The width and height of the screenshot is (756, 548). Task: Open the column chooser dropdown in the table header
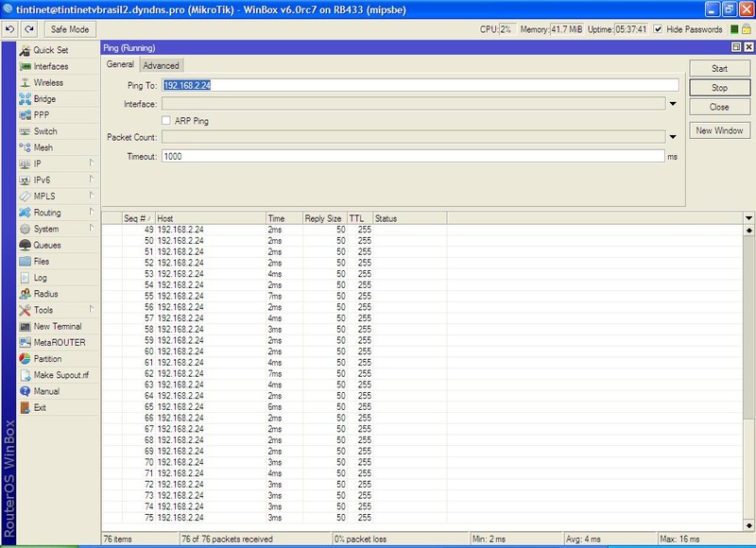(748, 218)
